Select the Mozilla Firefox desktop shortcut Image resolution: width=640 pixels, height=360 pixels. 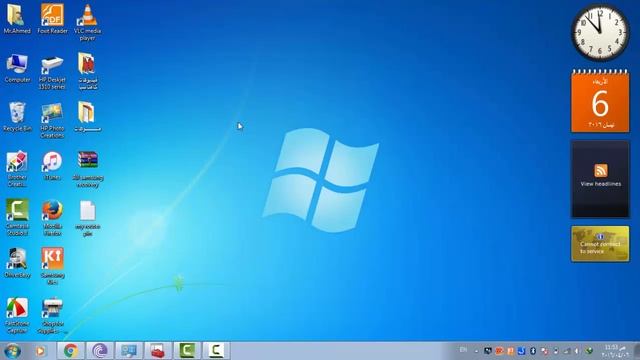(52, 218)
